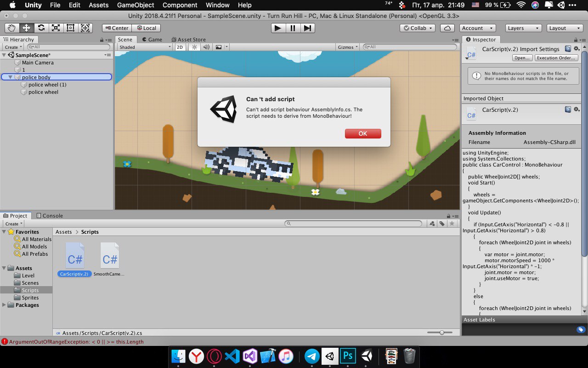Select SmoothCame... C# script file

coord(109,260)
